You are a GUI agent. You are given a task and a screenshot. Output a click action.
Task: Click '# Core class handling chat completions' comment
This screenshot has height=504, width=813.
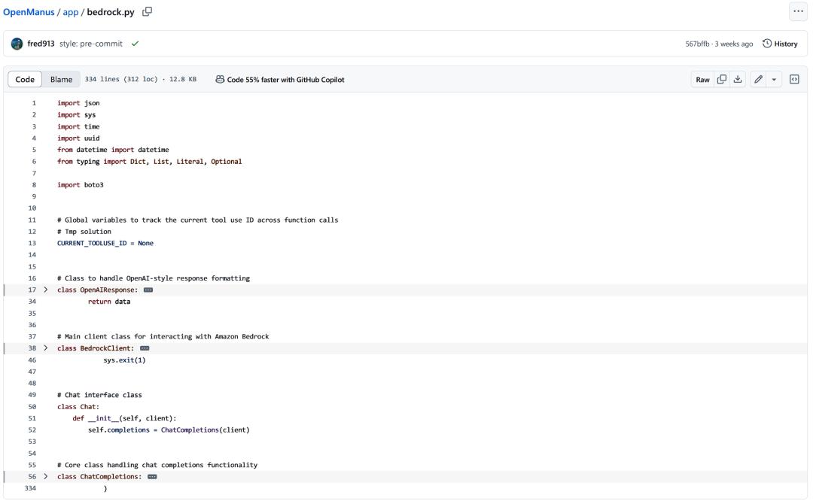[x=157, y=465]
